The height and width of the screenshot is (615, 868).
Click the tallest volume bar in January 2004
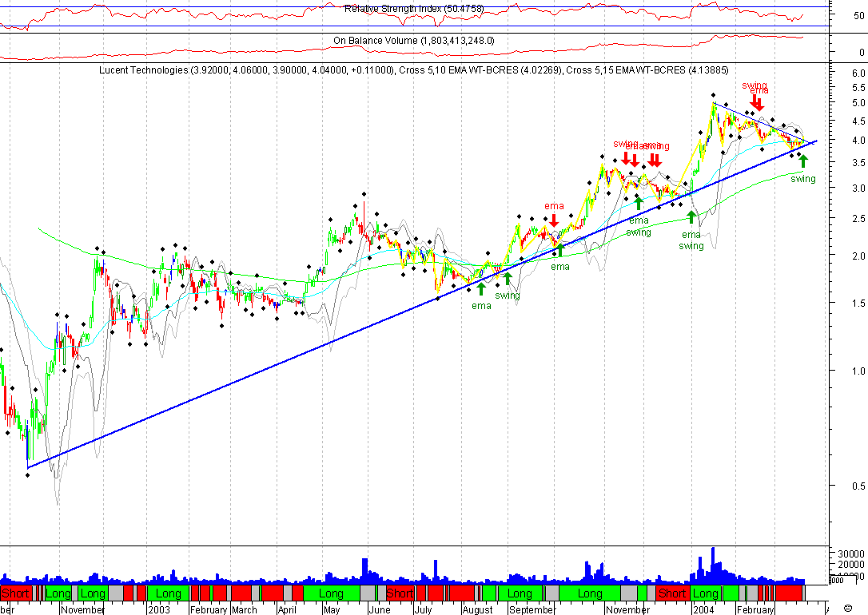click(x=713, y=565)
